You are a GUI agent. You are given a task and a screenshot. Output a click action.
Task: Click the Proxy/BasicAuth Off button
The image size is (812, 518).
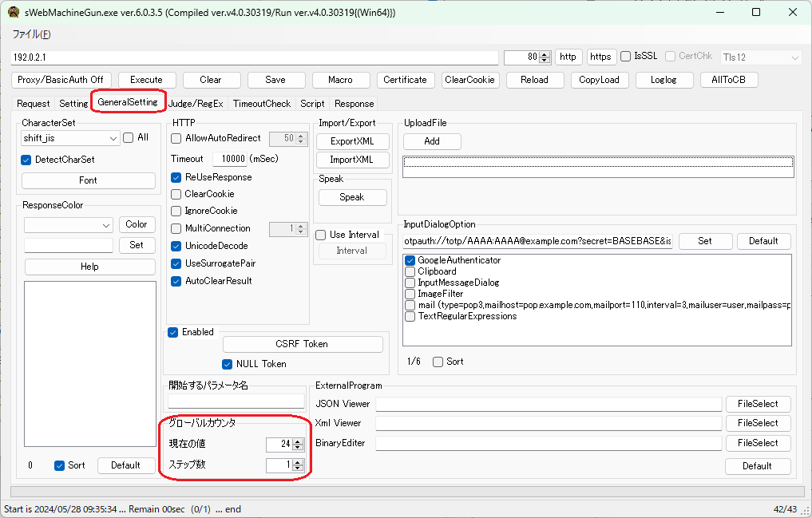[61, 80]
